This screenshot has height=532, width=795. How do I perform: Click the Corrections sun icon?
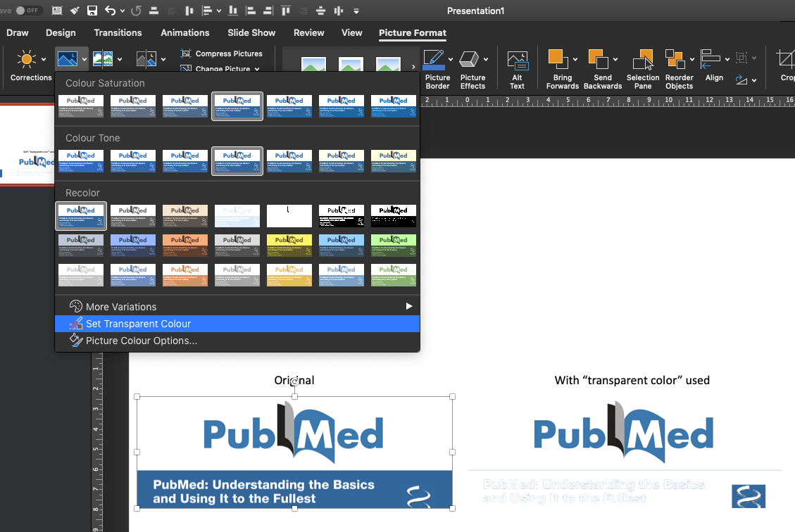click(x=26, y=59)
